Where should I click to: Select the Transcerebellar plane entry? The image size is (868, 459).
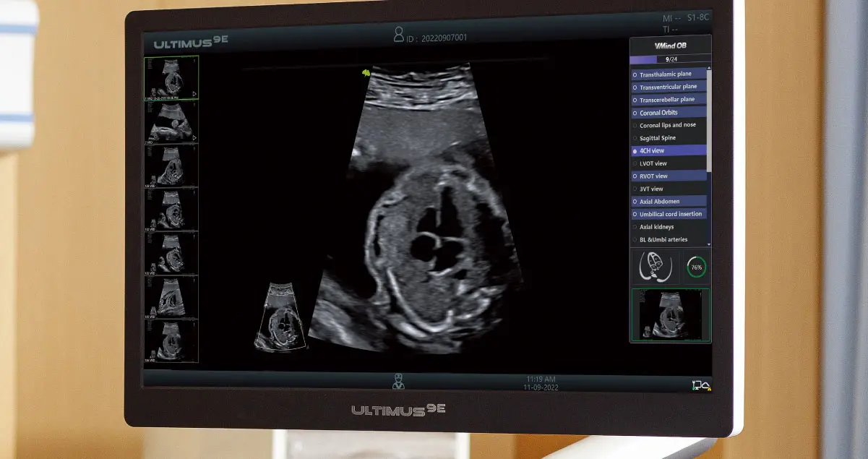click(669, 100)
